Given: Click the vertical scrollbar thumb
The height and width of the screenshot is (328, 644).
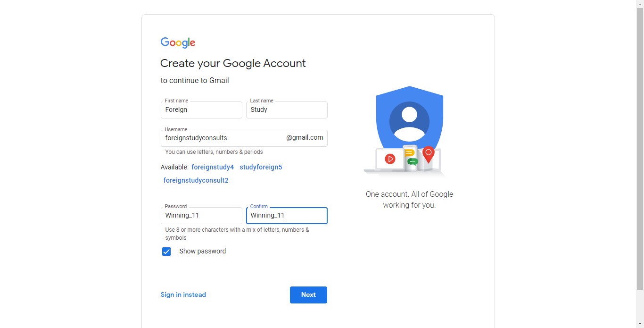Looking at the screenshot, I should [x=640, y=149].
